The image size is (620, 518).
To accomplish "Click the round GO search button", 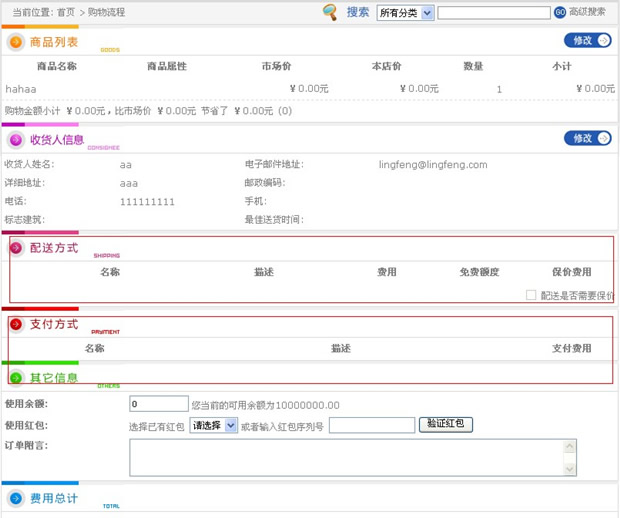I will pyautogui.click(x=560, y=13).
